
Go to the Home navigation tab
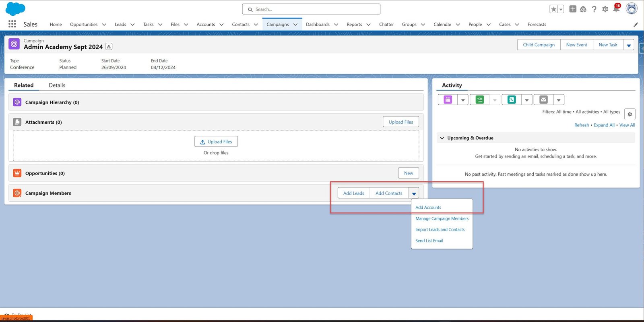click(56, 25)
